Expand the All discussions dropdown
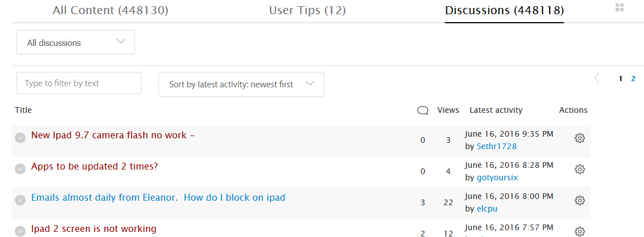Viewport: 644px width, 237px height. coord(76,43)
